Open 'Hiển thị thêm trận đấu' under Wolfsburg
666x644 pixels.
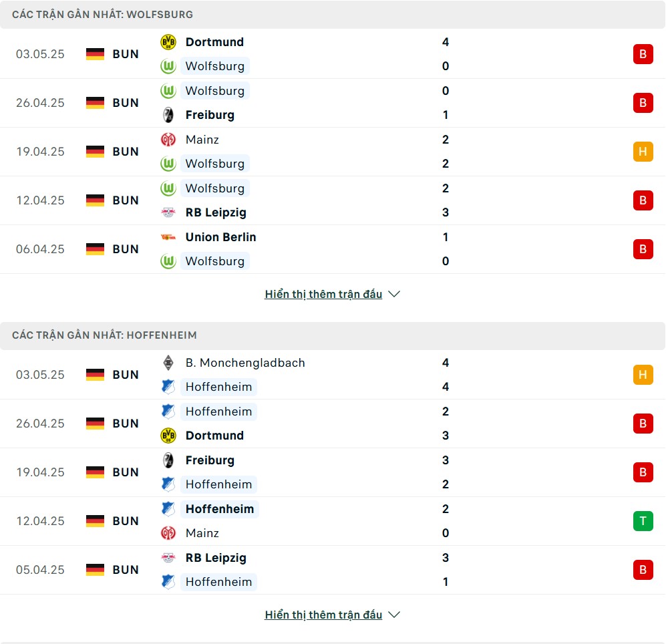click(x=323, y=294)
